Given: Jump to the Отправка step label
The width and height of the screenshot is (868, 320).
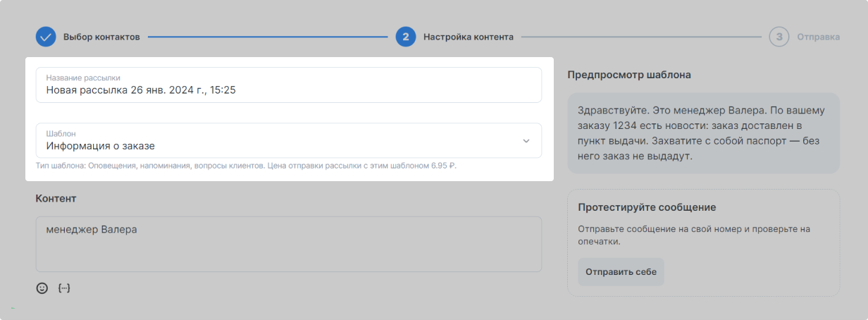Looking at the screenshot, I should point(818,37).
